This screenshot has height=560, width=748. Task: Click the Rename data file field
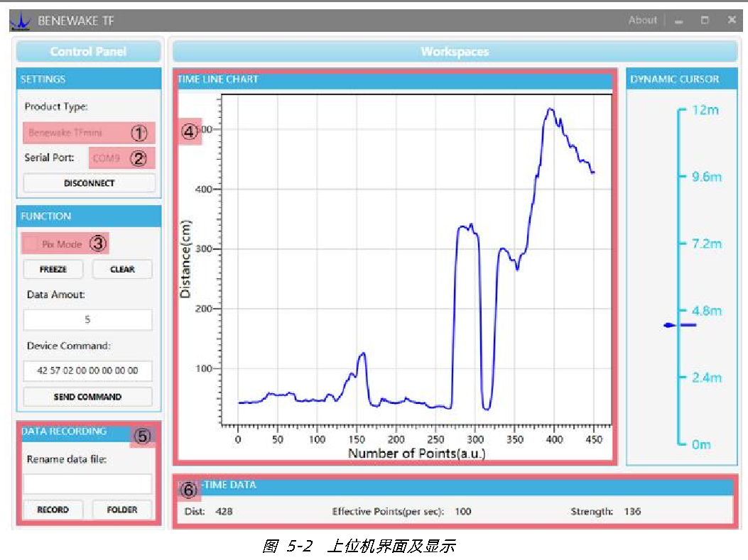(88, 483)
